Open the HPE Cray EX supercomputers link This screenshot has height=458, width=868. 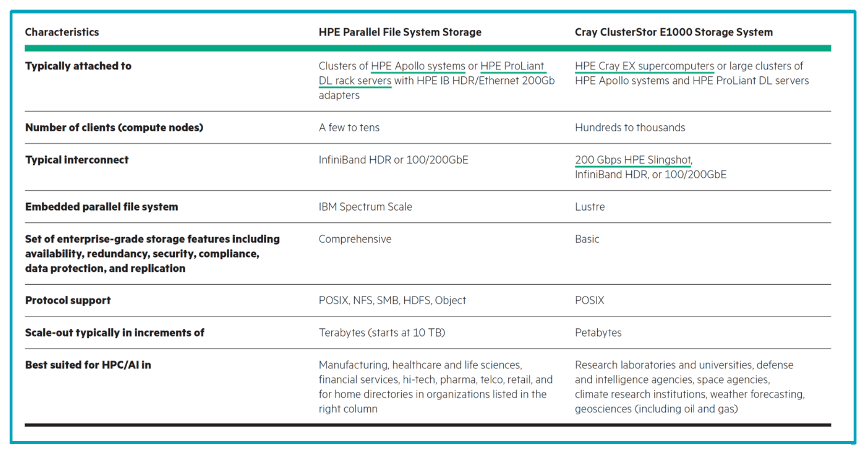coord(644,66)
